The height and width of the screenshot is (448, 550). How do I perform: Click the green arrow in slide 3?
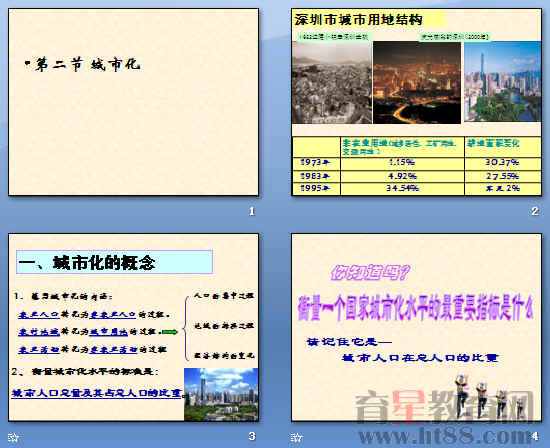tap(170, 331)
